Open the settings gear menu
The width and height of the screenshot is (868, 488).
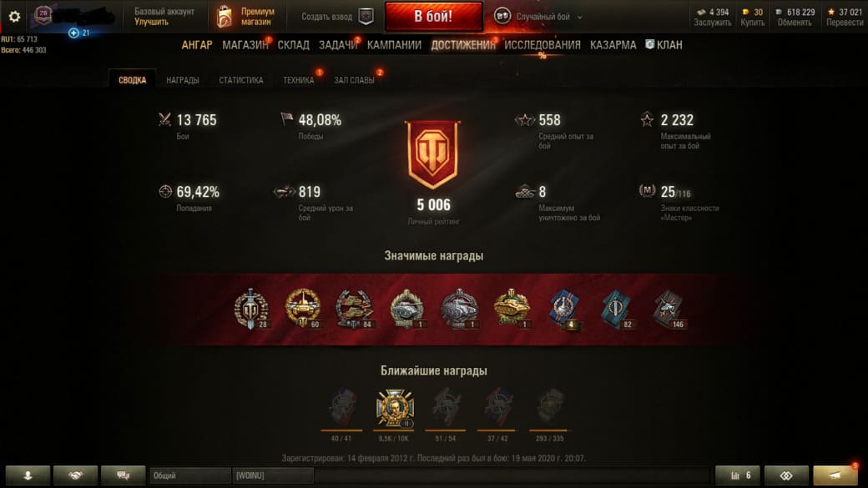point(14,17)
